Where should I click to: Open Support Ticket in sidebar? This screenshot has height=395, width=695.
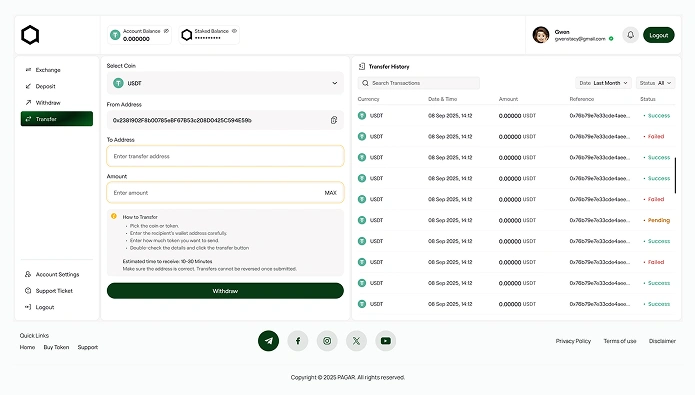pyautogui.click(x=57, y=291)
